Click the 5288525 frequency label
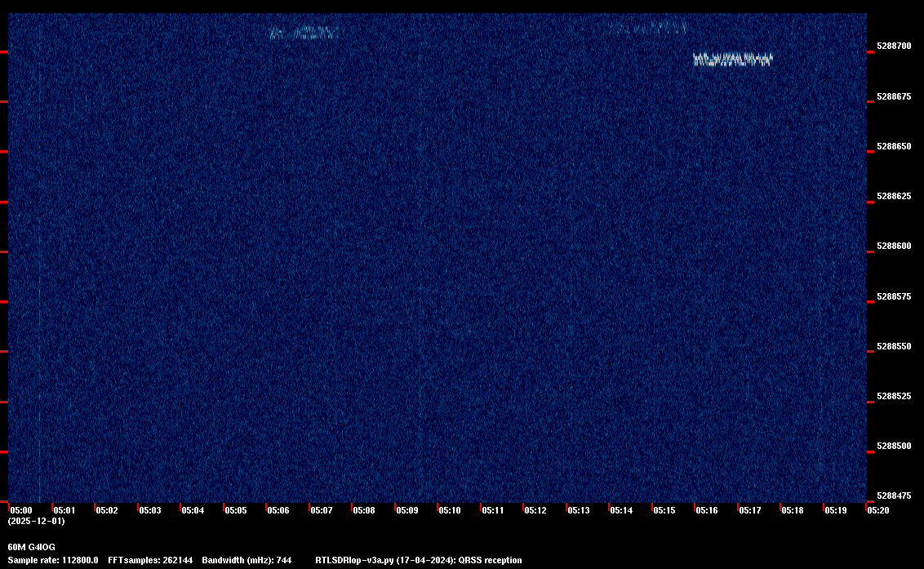Screen dimensions: 924x569 [x=894, y=396]
